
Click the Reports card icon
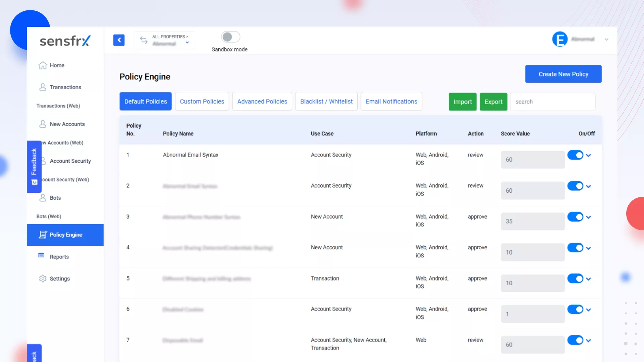[x=41, y=255]
